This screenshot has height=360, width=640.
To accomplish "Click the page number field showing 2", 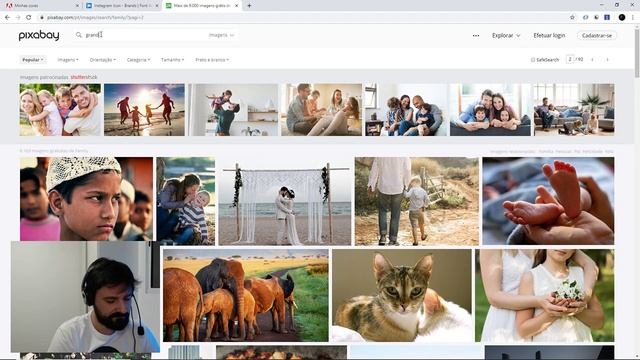I will point(570,59).
